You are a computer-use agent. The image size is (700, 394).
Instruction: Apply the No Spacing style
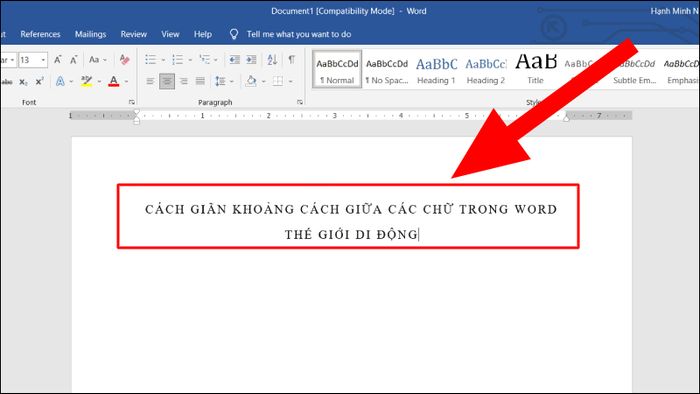point(387,70)
